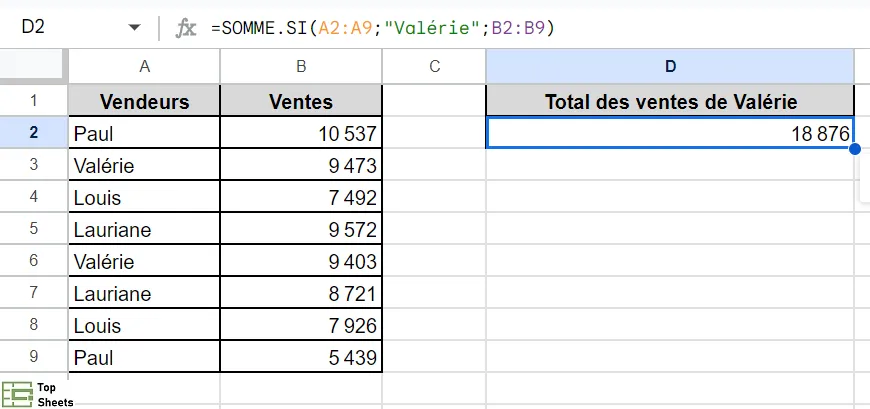The height and width of the screenshot is (409, 870).
Task: Select the Lauriane cell in row 7
Action: tap(144, 293)
